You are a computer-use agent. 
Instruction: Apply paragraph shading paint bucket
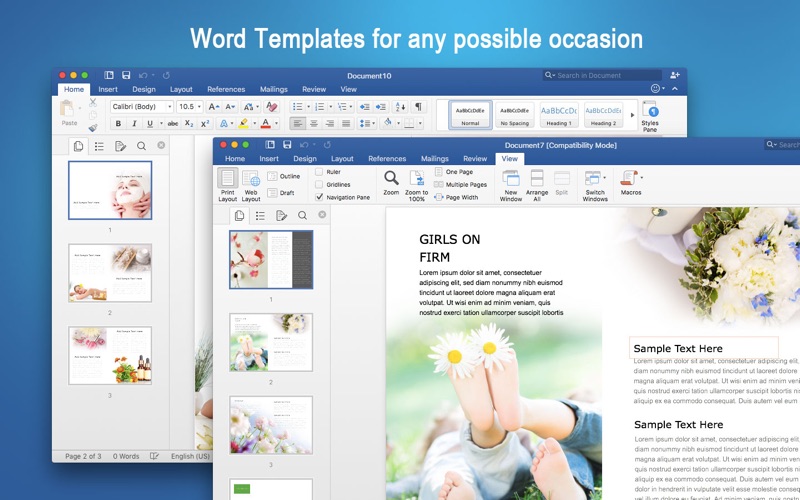[x=388, y=123]
